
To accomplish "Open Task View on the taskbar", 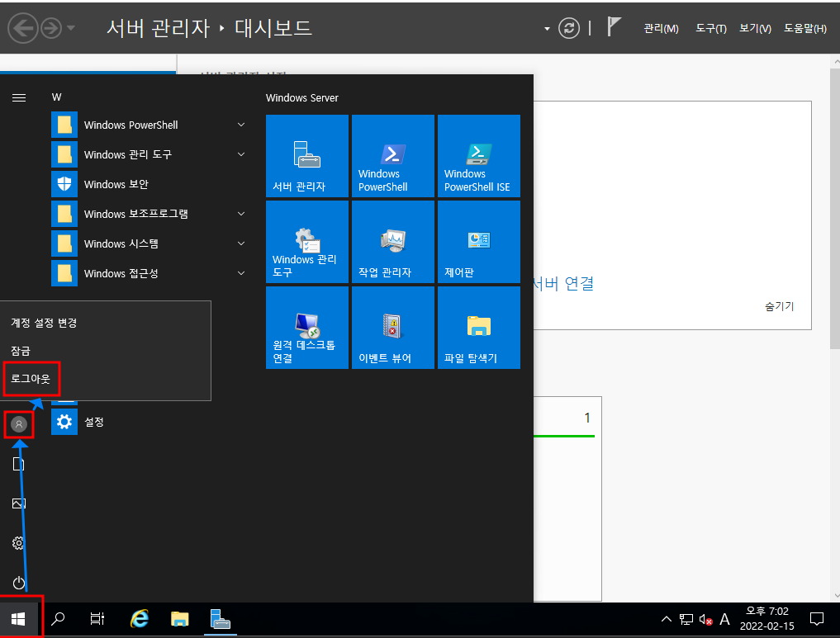I will click(x=97, y=619).
